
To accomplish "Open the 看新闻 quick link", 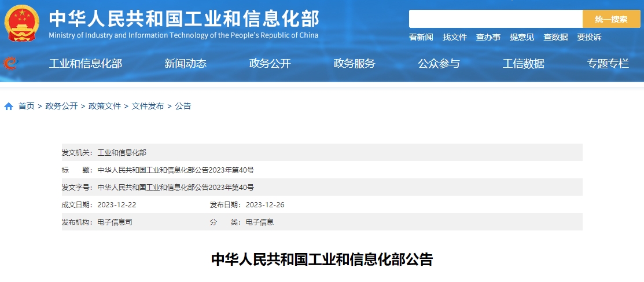I will (421, 37).
